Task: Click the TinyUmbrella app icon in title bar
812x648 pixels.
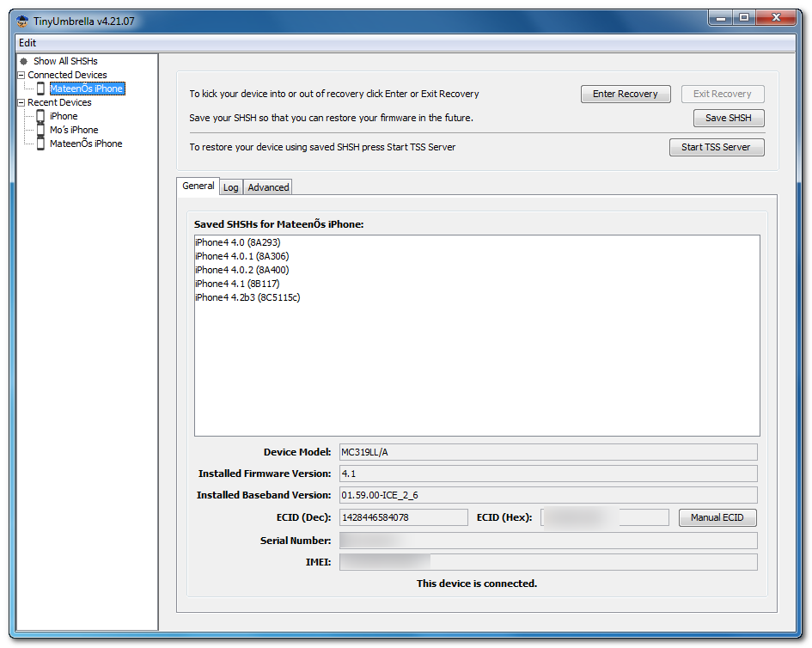Action: click(x=23, y=21)
